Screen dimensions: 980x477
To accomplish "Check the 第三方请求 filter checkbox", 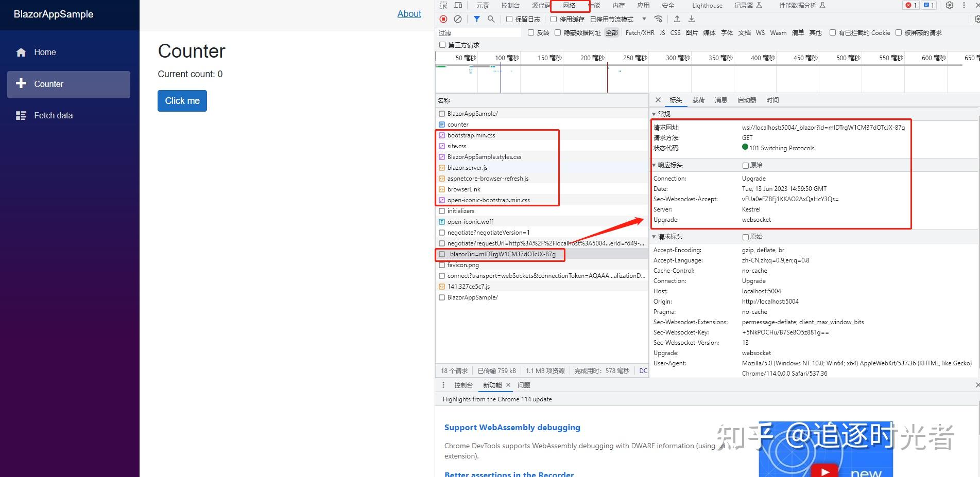I will click(442, 45).
